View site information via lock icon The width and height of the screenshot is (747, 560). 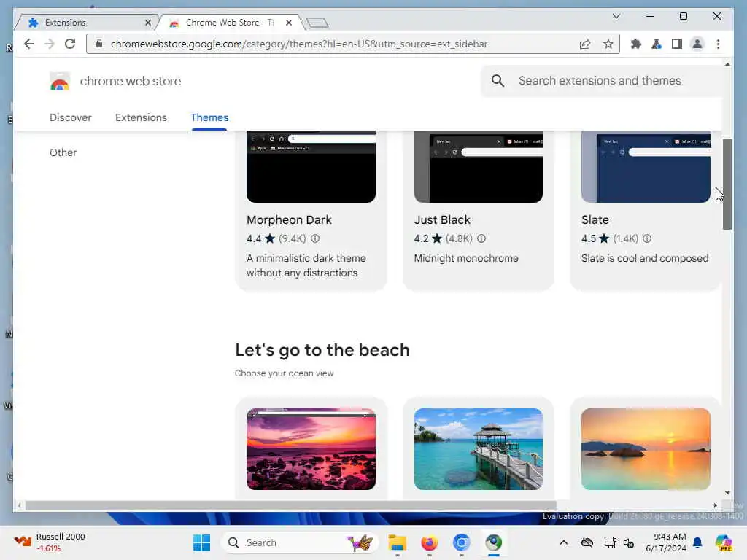99,44
